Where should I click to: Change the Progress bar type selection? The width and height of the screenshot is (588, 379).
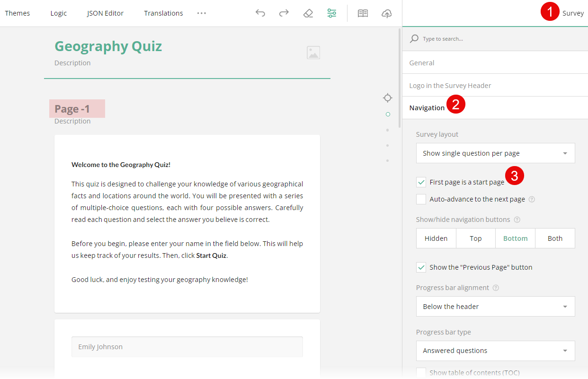[x=495, y=351]
